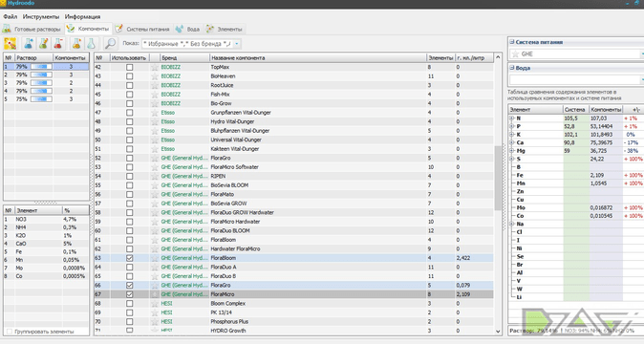
Task: Open the Инструменты menu
Action: (41, 17)
